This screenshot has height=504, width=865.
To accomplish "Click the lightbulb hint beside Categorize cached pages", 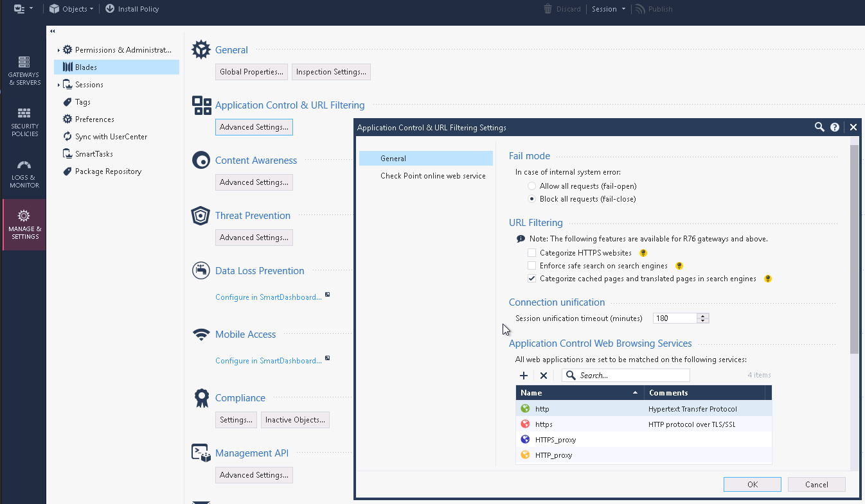I will (x=767, y=279).
